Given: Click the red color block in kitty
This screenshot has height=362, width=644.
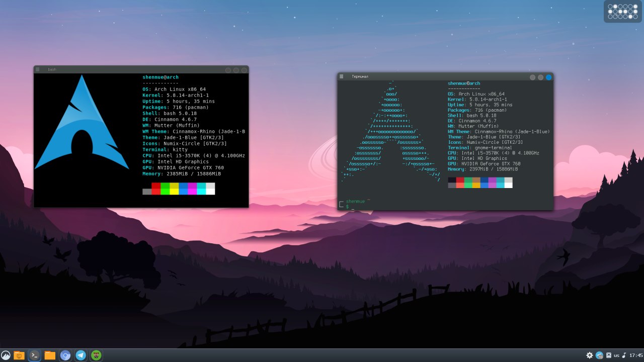Looking at the screenshot, I should [x=156, y=189].
